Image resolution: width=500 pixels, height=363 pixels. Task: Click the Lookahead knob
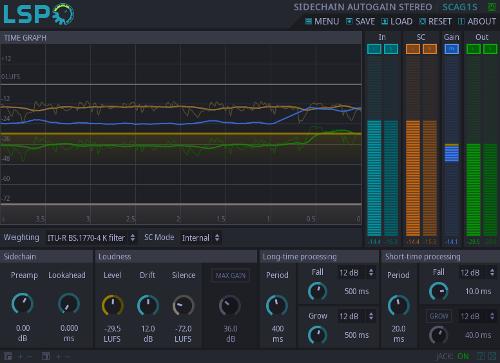click(69, 304)
